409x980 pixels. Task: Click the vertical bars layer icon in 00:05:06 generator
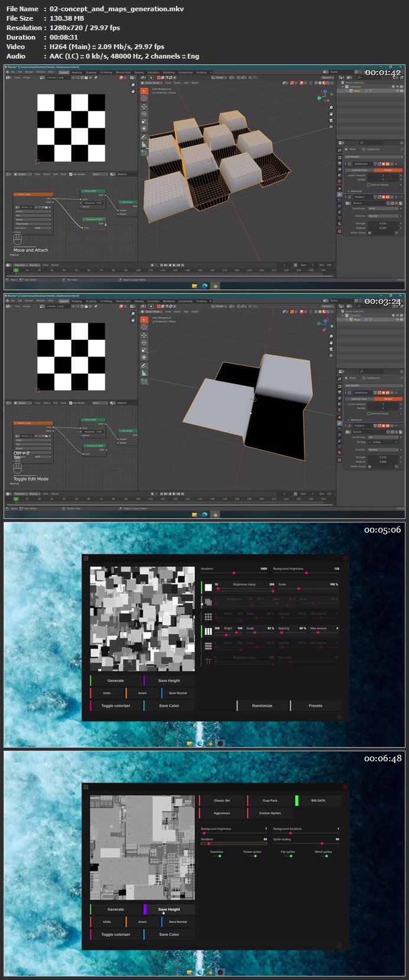pyautogui.click(x=208, y=631)
